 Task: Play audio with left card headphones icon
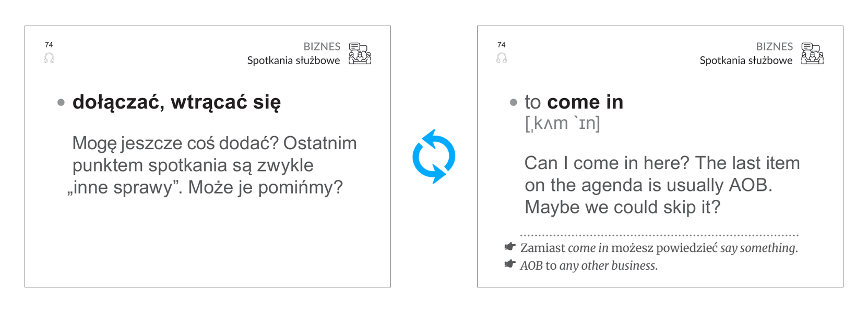click(49, 58)
